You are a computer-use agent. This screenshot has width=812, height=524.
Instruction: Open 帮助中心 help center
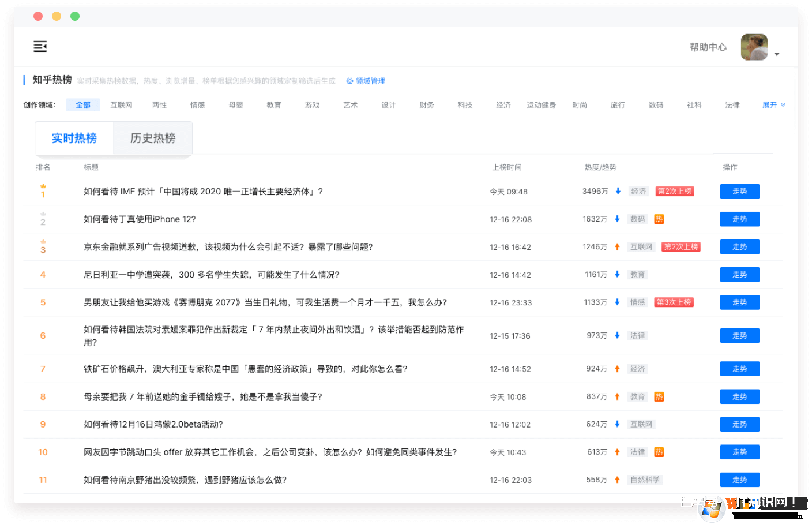click(708, 47)
